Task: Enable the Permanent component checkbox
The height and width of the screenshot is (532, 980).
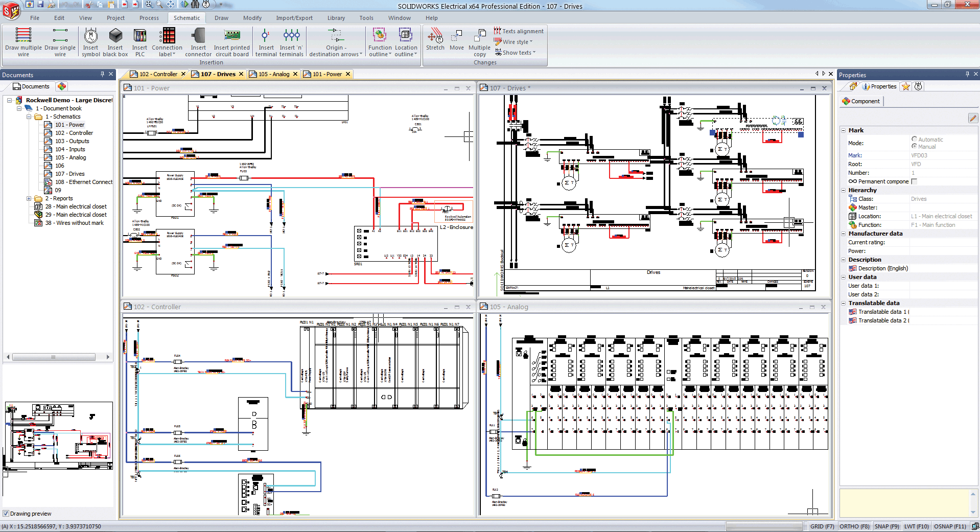Action: 914,181
